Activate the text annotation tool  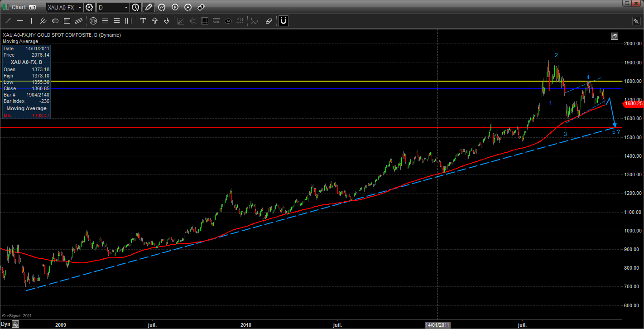tap(143, 21)
